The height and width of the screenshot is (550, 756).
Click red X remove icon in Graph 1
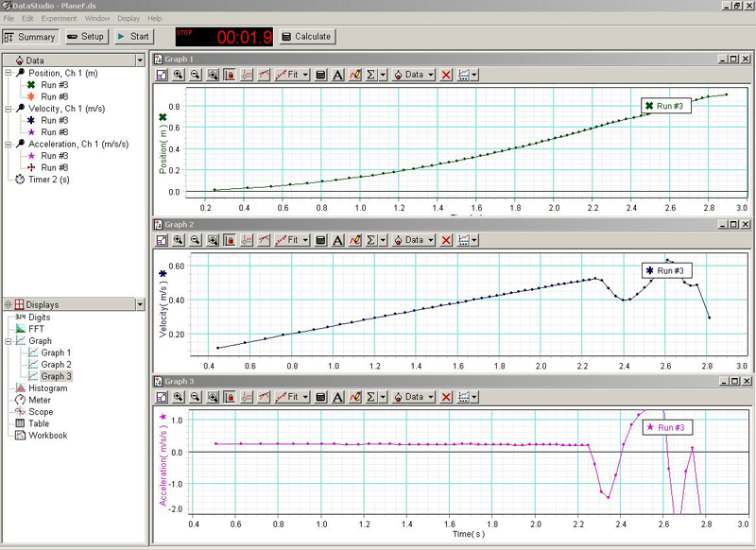[x=446, y=75]
